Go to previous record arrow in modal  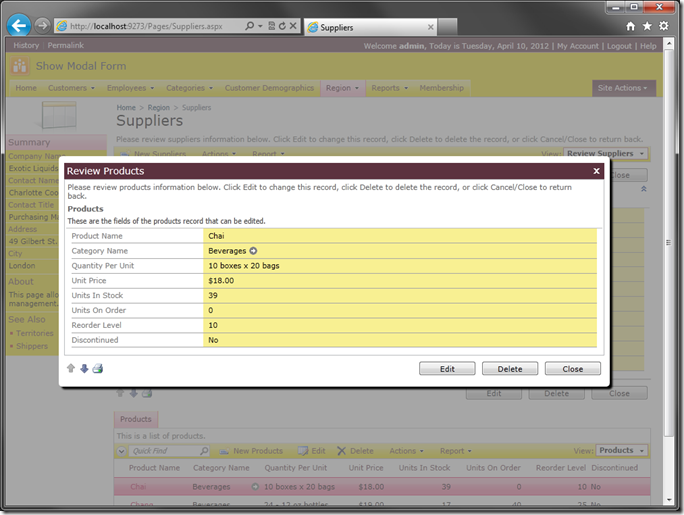(71, 368)
